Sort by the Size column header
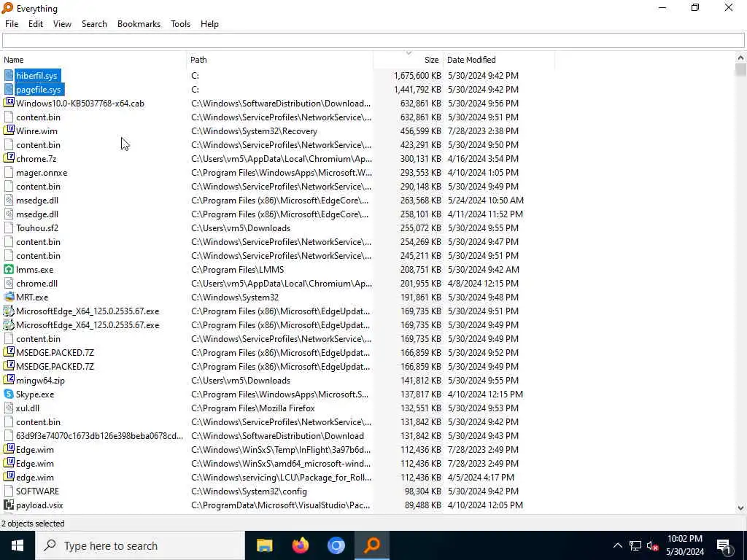 pyautogui.click(x=409, y=60)
